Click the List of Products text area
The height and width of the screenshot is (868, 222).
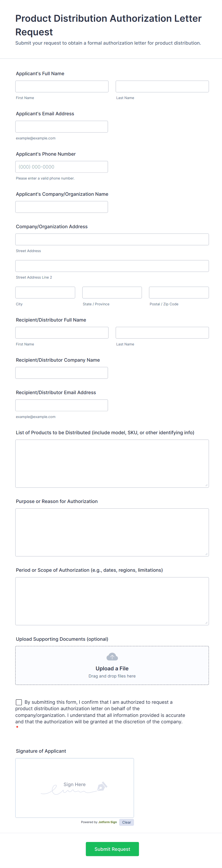click(x=112, y=463)
